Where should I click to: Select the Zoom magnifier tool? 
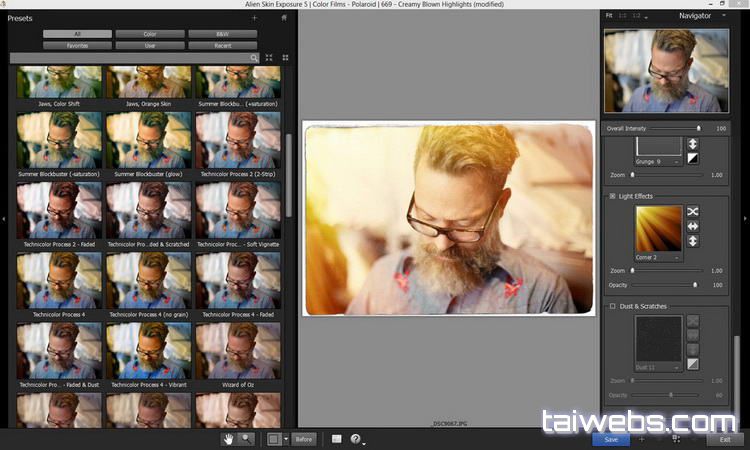[x=246, y=439]
